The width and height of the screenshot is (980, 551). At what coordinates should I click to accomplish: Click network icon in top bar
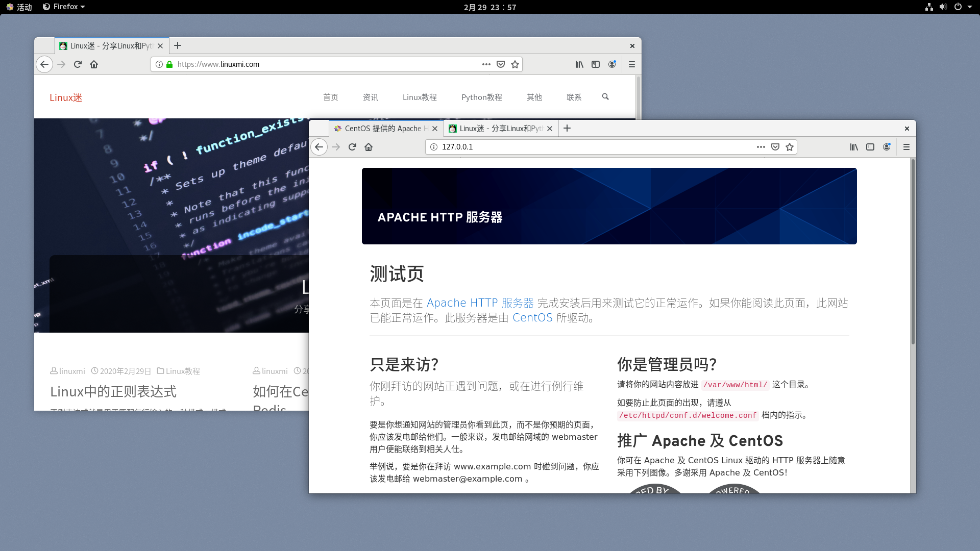click(929, 7)
